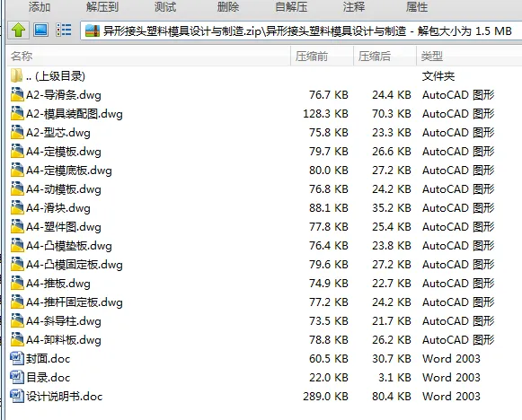Click the A4-凸模垫板.dwg file icon
Screen dimensions: 522x420
click(x=17, y=245)
